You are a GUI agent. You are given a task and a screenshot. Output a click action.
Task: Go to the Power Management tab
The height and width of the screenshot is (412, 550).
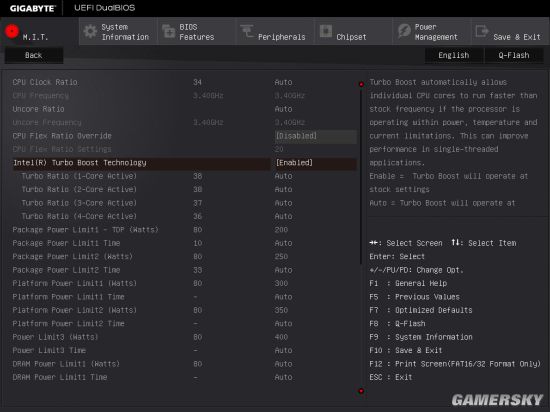tap(432, 32)
